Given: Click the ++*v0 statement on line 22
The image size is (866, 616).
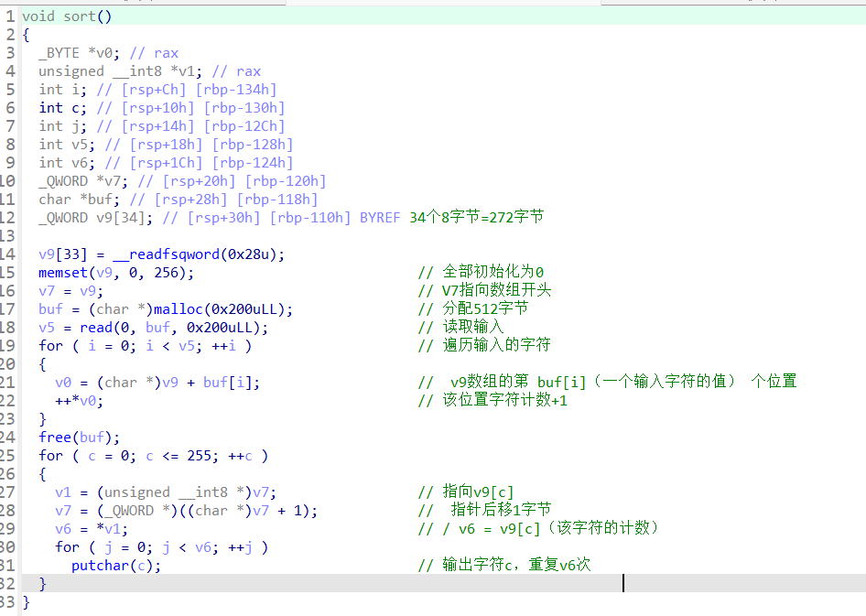Looking at the screenshot, I should click(x=79, y=400).
